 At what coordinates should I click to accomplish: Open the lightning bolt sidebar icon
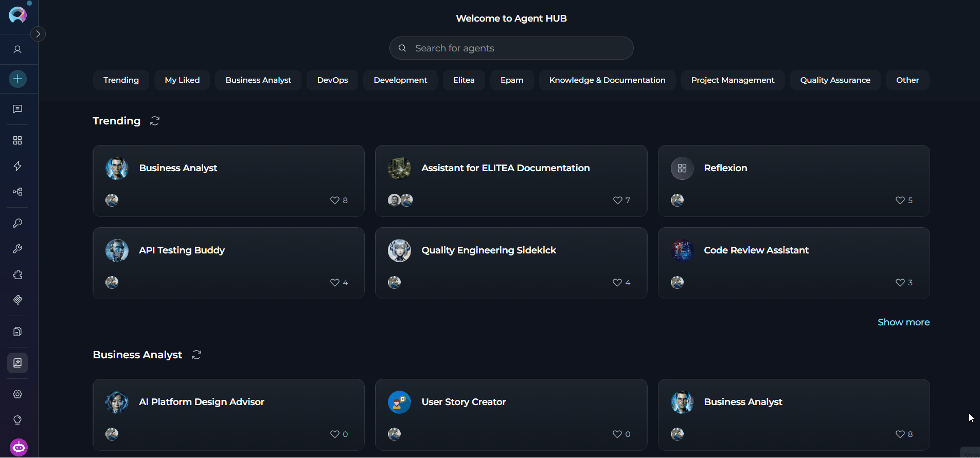coord(17,166)
